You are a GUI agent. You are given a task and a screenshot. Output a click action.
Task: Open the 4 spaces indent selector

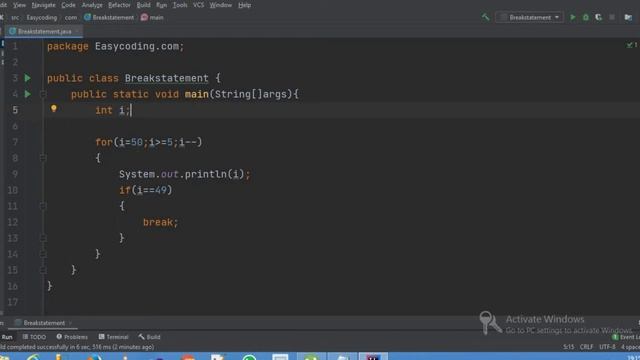630,347
